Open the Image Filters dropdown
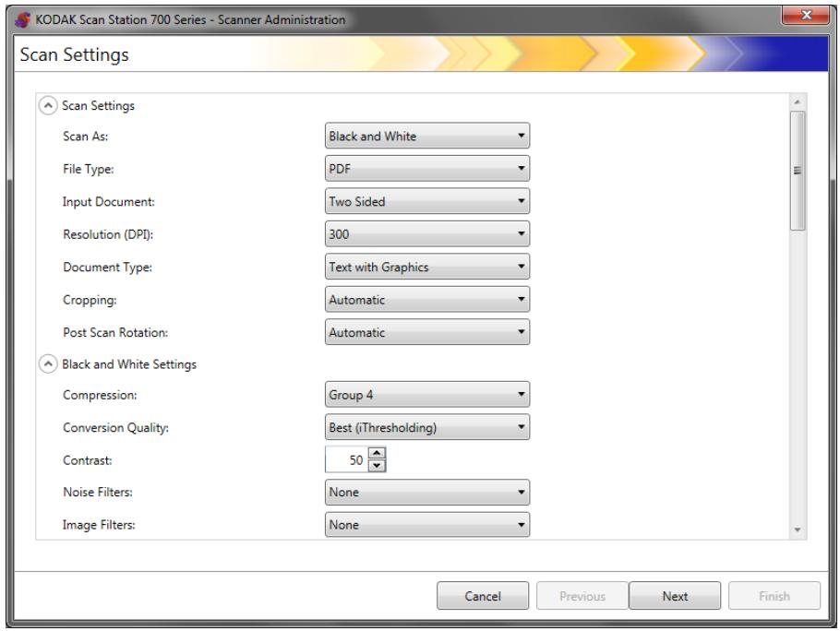 pos(427,525)
